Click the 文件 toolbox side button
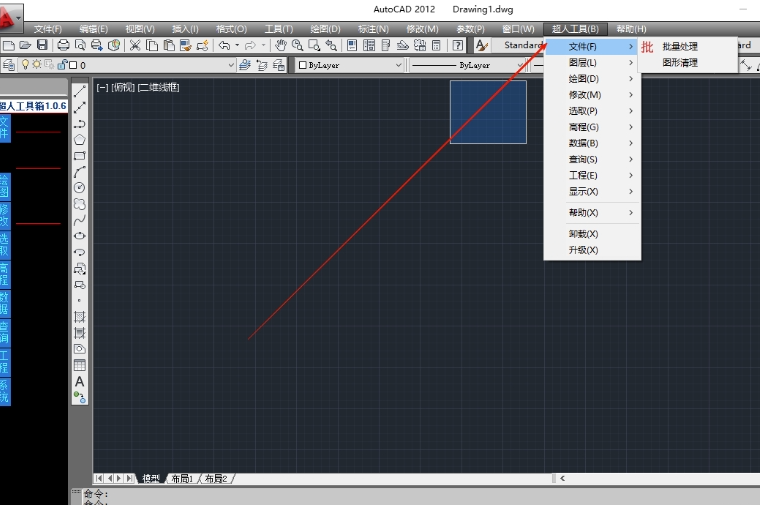Screen dimensions: 760x505 (5, 128)
